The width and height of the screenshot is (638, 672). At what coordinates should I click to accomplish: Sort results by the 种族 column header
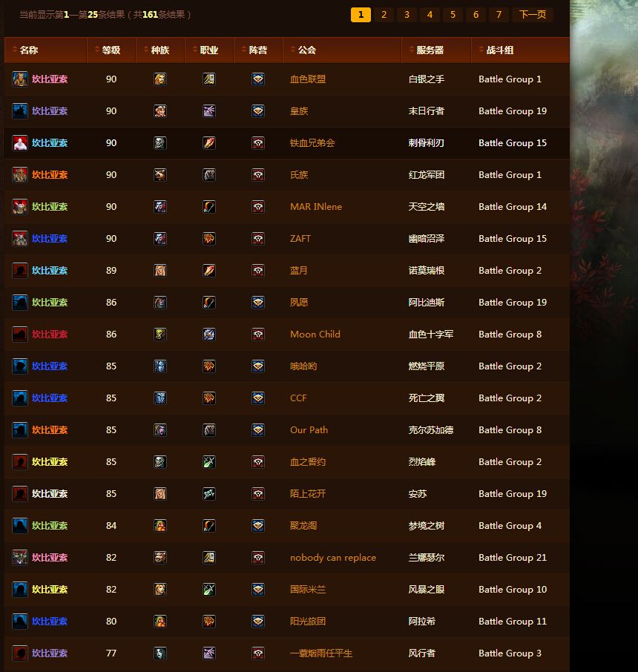coord(160,50)
